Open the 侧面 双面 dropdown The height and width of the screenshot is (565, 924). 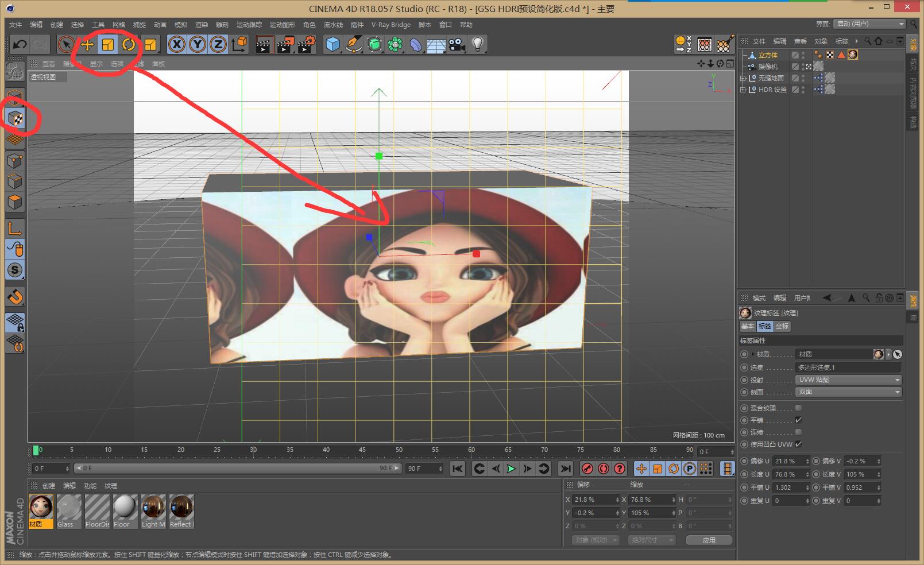click(x=849, y=392)
